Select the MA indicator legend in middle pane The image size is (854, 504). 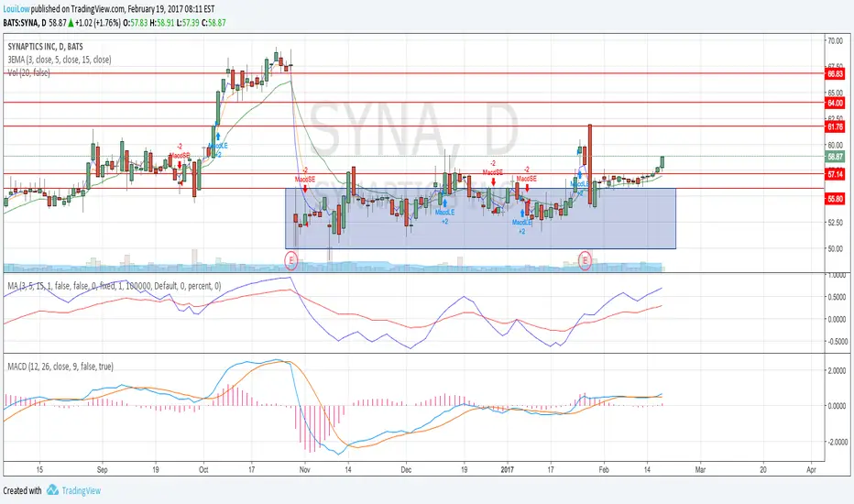115,286
